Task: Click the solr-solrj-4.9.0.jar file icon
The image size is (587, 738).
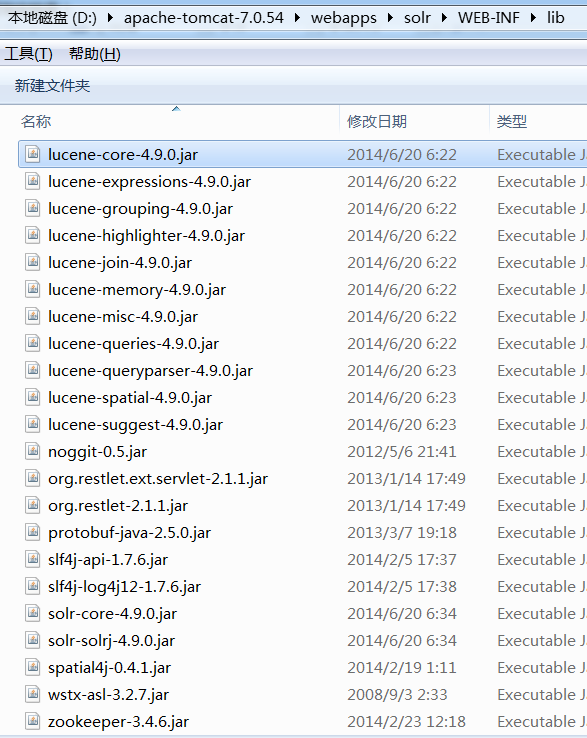Action: click(32, 640)
